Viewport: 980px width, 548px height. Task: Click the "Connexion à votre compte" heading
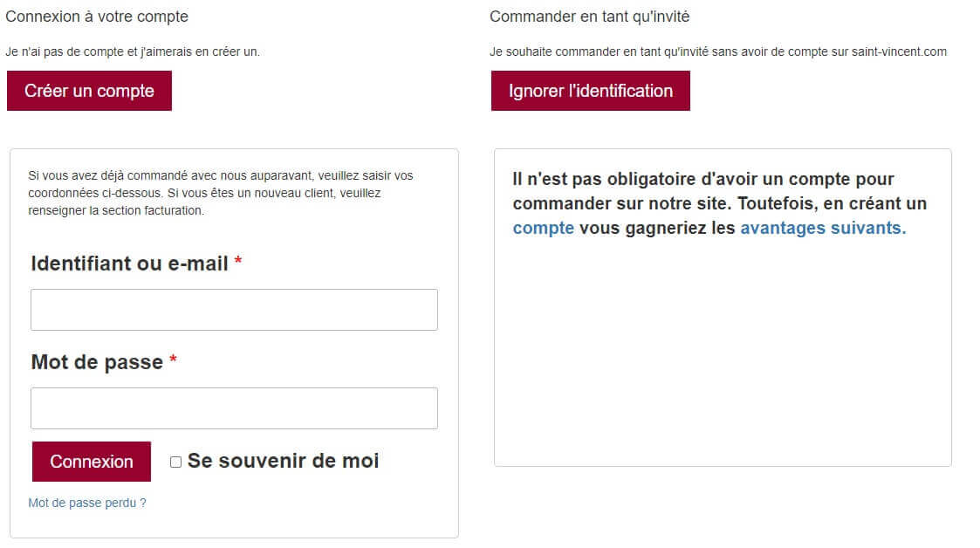point(97,17)
